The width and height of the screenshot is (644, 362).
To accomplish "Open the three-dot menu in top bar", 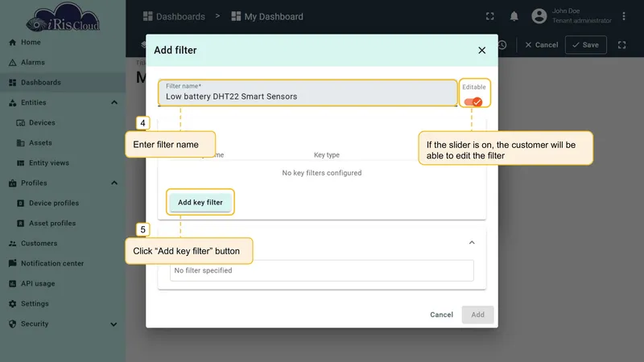I will [623, 16].
